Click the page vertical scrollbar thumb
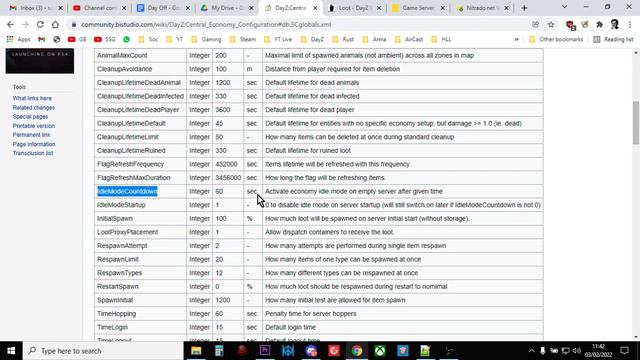This screenshot has width=640, height=360. (x=636, y=122)
